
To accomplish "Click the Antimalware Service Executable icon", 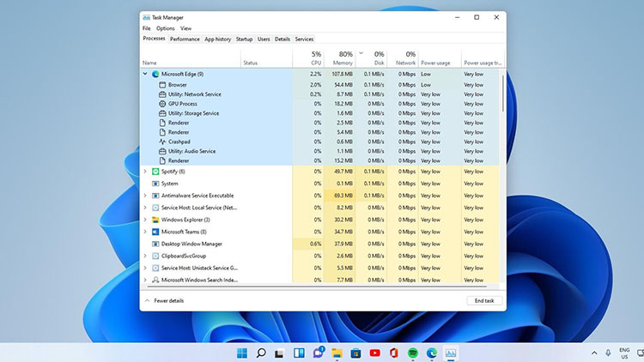I will (x=155, y=196).
